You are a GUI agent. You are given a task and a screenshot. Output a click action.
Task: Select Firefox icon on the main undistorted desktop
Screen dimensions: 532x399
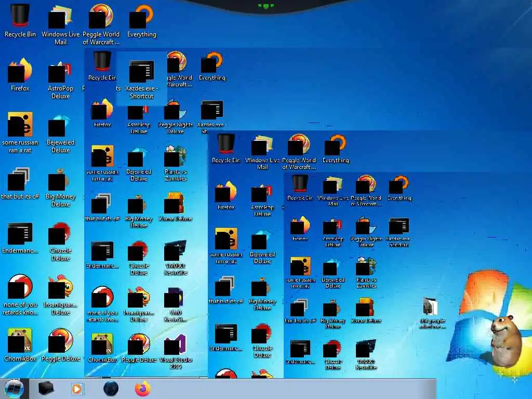[x=20, y=75]
